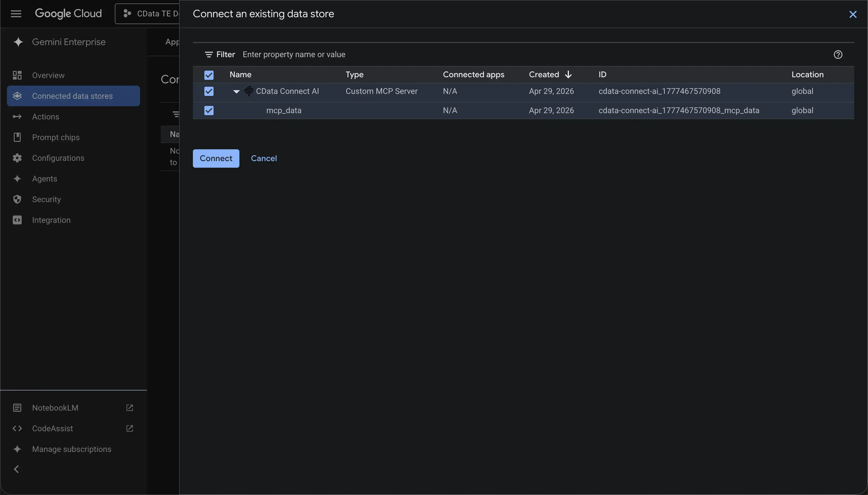Go to Connected data stores

tap(73, 96)
